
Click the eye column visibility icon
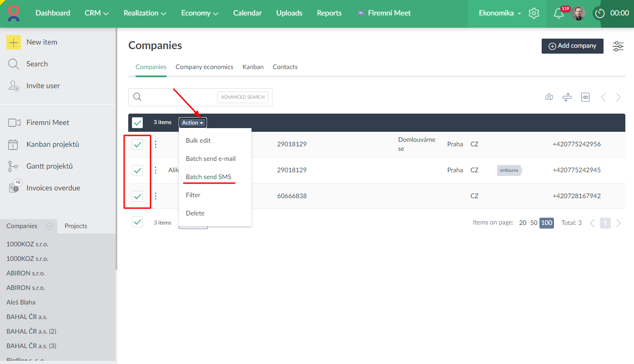pyautogui.click(x=585, y=97)
